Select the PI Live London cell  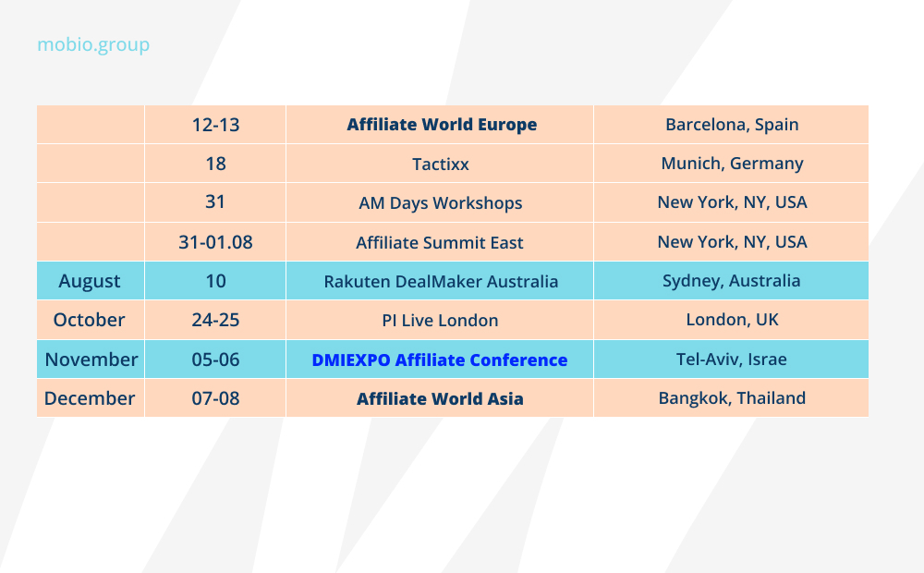tap(440, 321)
